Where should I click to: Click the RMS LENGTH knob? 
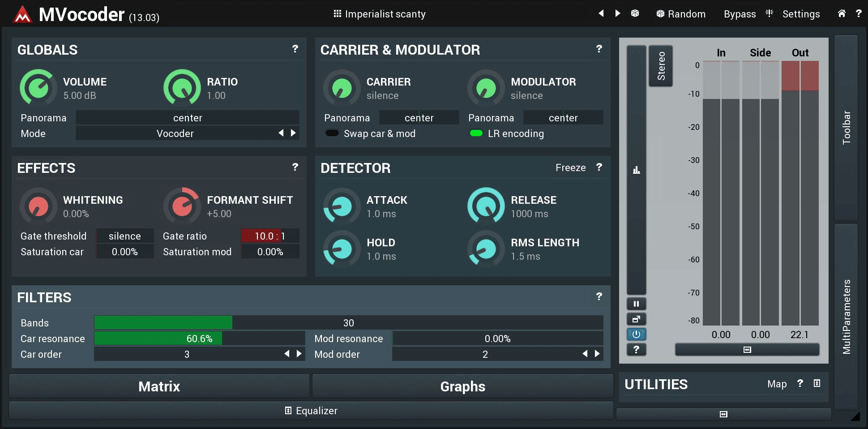pyautogui.click(x=486, y=249)
